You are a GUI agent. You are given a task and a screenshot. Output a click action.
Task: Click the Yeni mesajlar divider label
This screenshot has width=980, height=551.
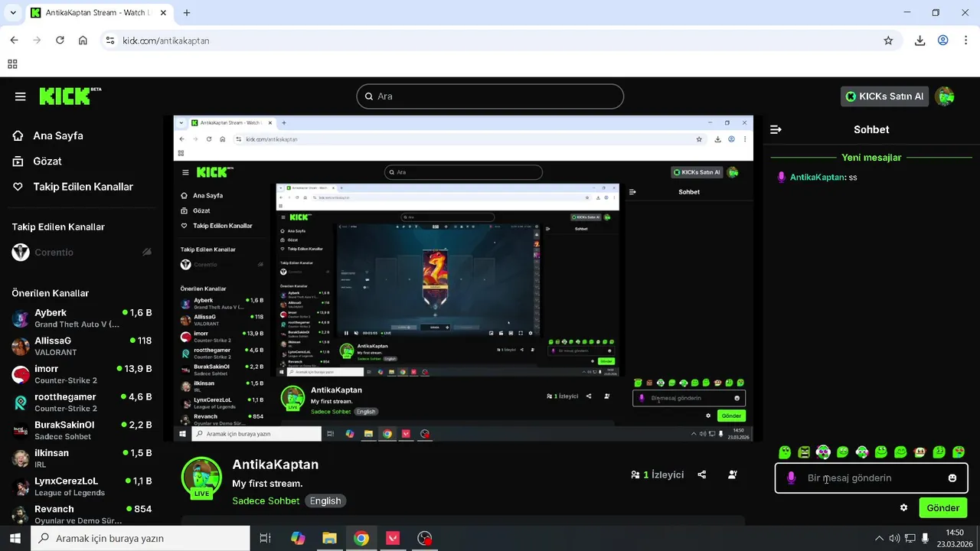click(871, 157)
